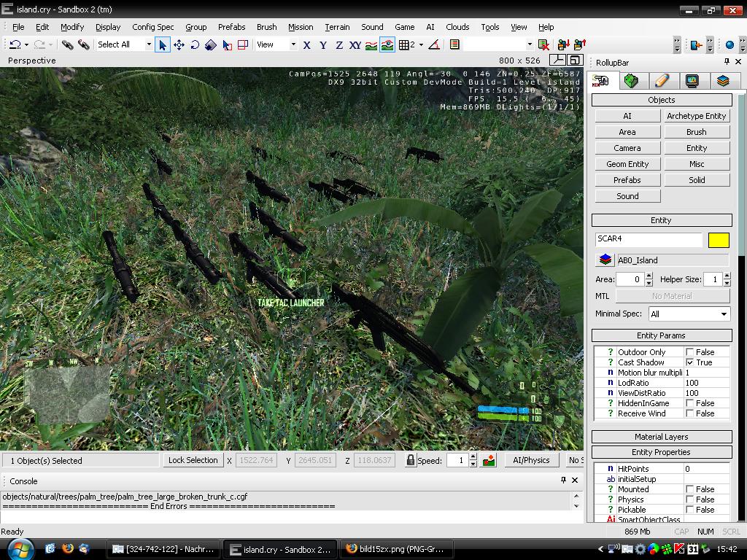The height and width of the screenshot is (560, 747).
Task: Click the Camera object button
Action: pos(627,148)
